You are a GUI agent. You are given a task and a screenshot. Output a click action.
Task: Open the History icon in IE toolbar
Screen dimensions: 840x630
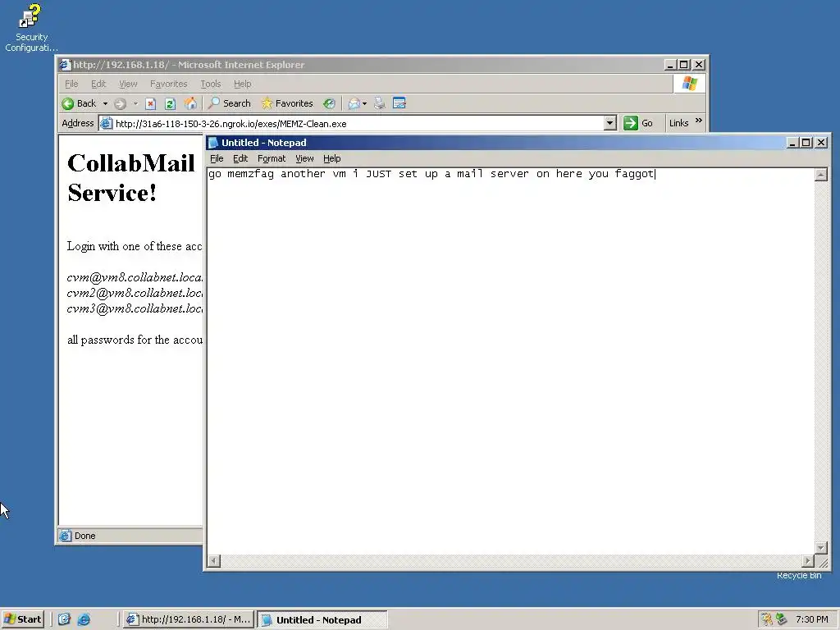(329, 104)
